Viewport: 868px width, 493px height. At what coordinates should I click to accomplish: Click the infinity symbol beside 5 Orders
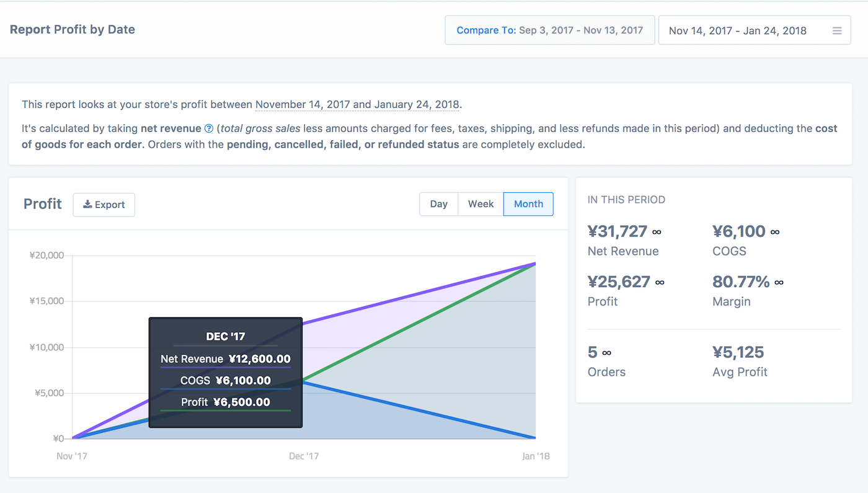point(606,353)
